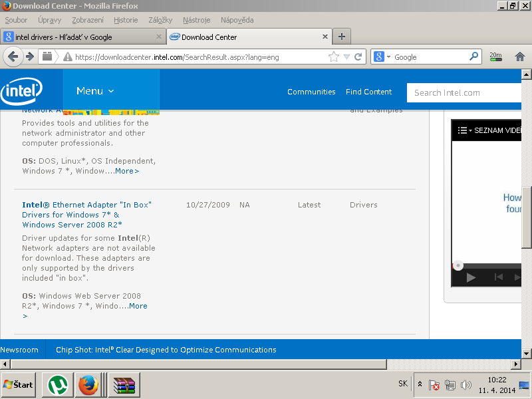Open the site identity folder icon in address bar
The image size is (532, 399).
coord(47,57)
